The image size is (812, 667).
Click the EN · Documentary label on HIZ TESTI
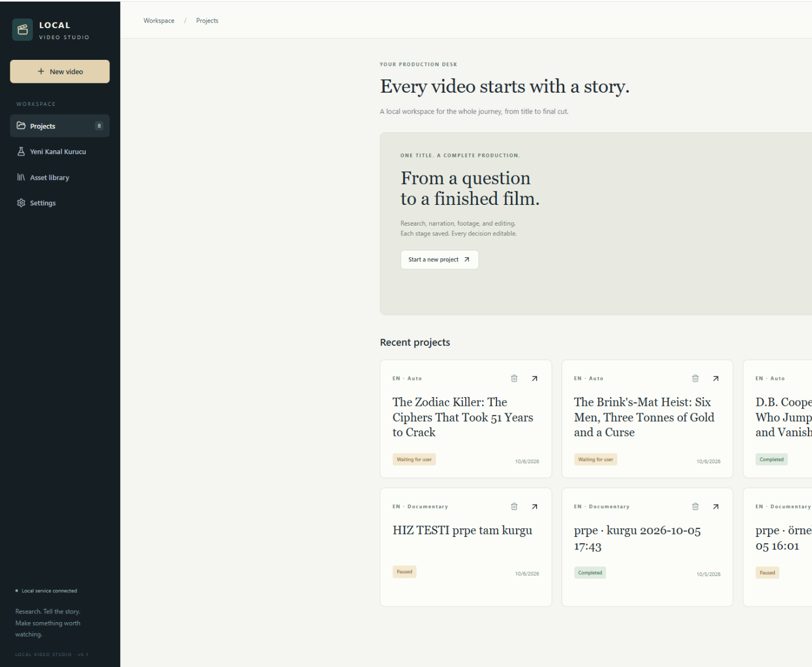(420, 507)
